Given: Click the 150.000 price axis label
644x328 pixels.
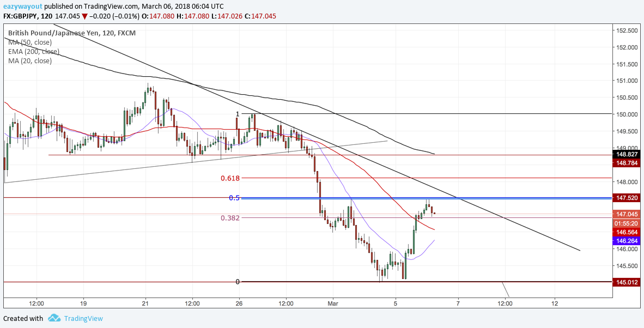Looking at the screenshot, I should click(627, 114).
